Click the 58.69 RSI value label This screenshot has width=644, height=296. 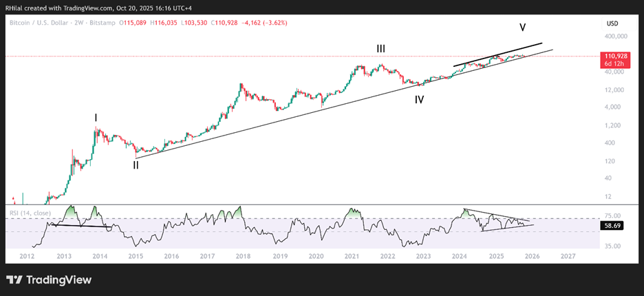(613, 225)
